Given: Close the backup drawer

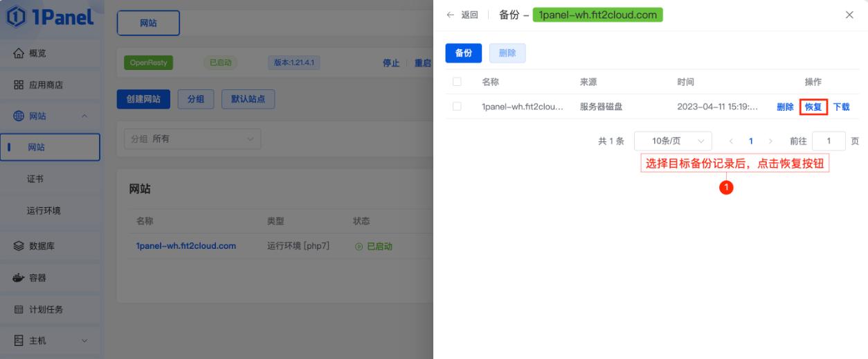Looking at the screenshot, I should [849, 15].
